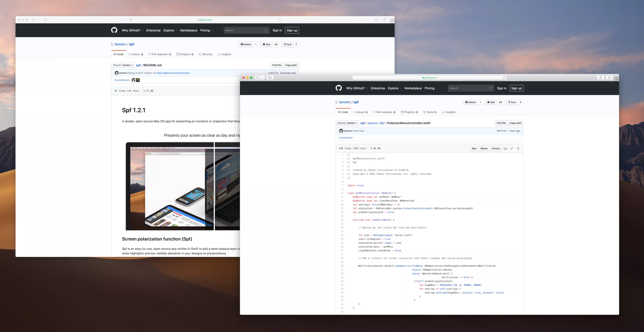Expand the Branch: master dropdown above README.md
The image size is (644, 332).
123,65
